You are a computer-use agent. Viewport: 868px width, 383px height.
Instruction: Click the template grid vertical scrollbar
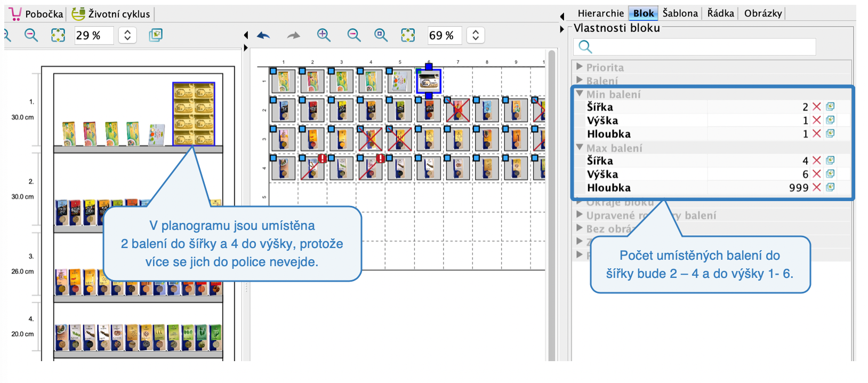pos(552,205)
